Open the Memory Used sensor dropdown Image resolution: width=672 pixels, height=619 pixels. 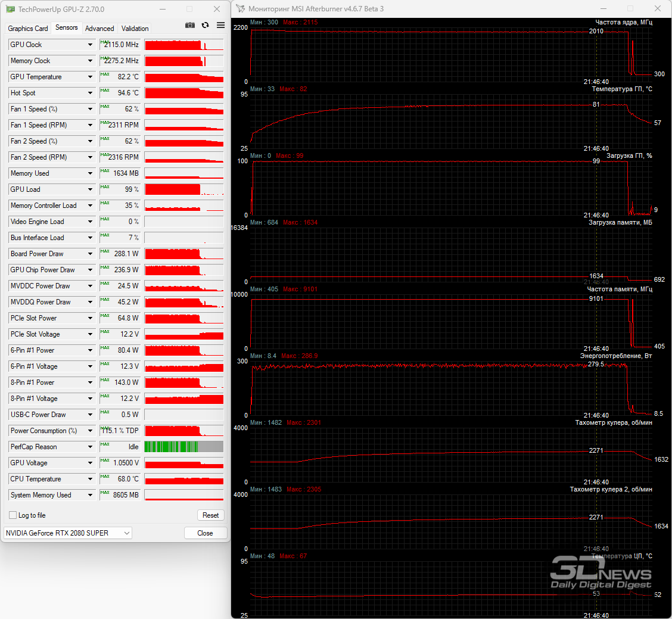point(90,173)
